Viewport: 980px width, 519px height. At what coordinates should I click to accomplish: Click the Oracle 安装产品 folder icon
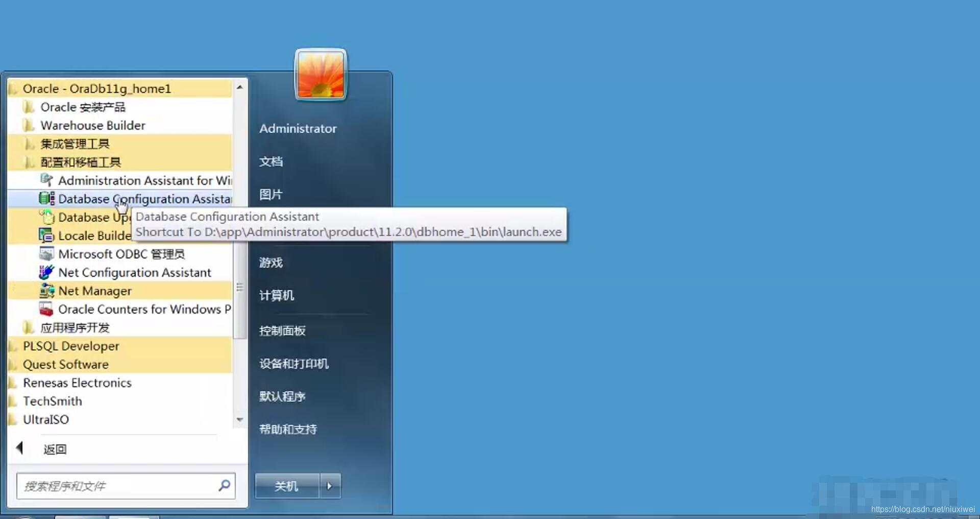click(29, 107)
